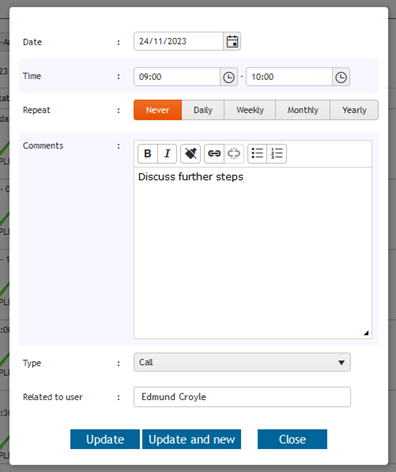Click inside the comments text area
Image resolution: width=396 pixels, height=472 pixels.
253,253
